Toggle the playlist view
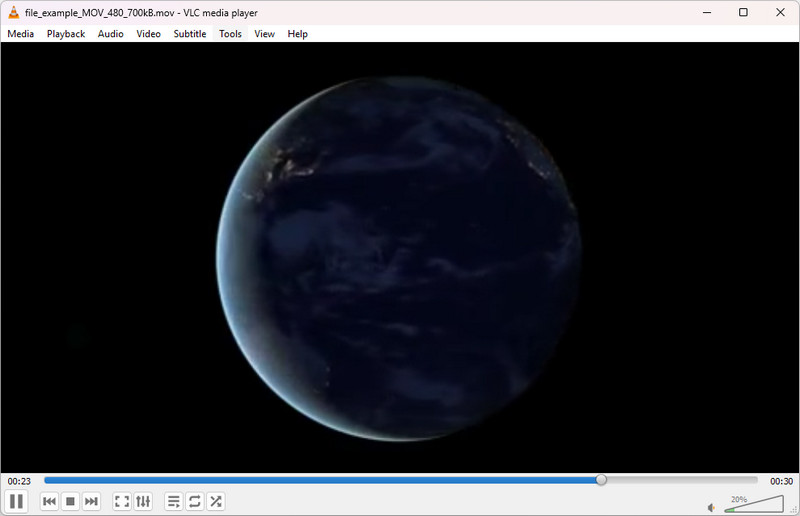800x516 pixels. (x=173, y=502)
